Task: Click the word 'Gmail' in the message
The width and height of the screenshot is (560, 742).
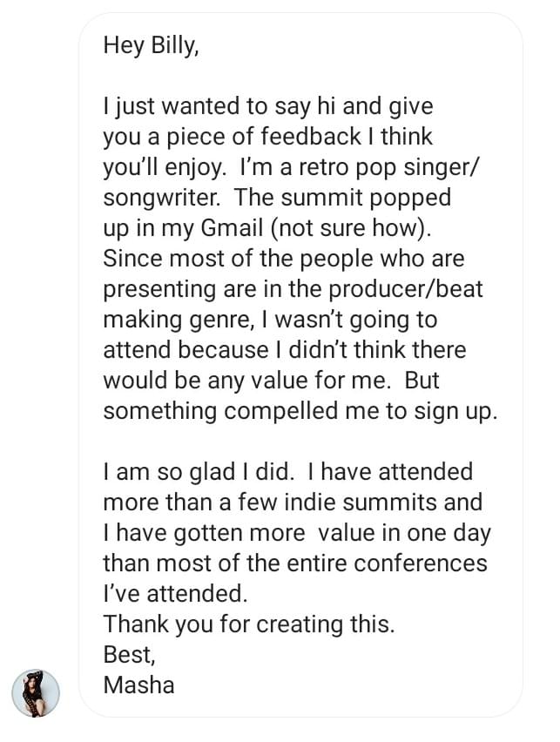Action: tap(232, 228)
